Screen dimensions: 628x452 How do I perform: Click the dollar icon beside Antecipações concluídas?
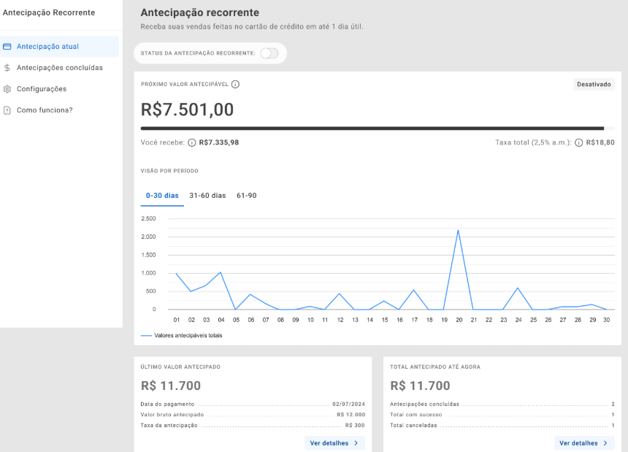(x=8, y=68)
